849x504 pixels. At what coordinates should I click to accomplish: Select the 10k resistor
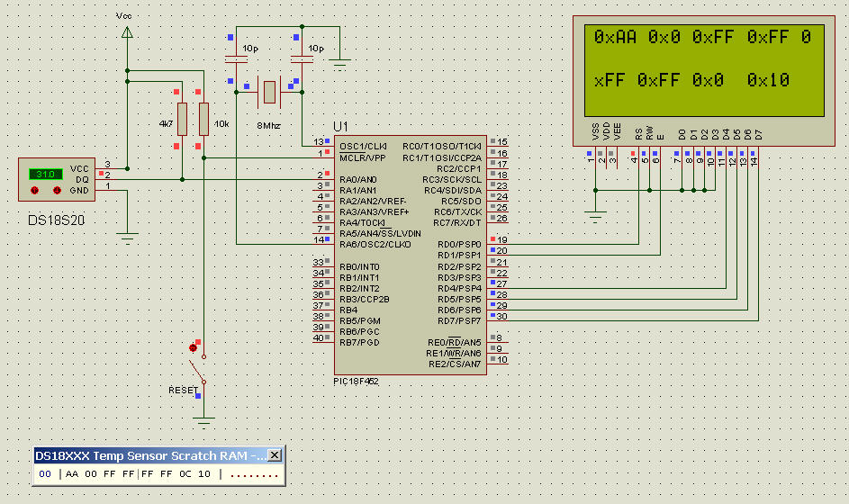[203, 119]
